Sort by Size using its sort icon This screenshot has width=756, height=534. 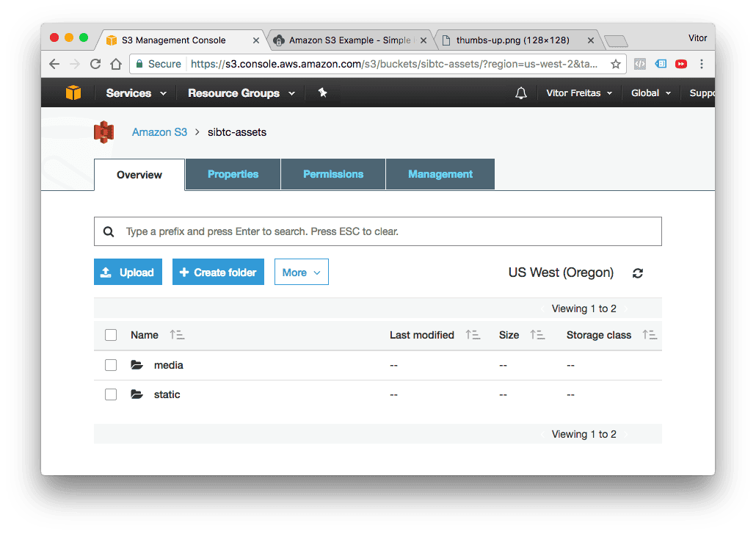coord(537,335)
